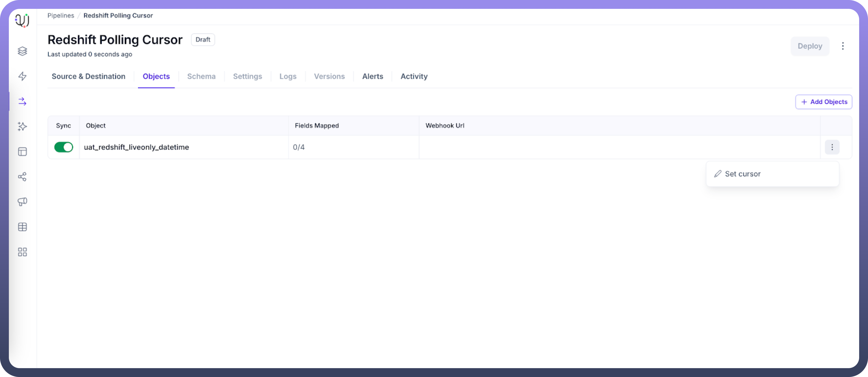Image resolution: width=868 pixels, height=377 pixels.
Task: Open the four-squares apps sidebar icon
Action: click(22, 252)
